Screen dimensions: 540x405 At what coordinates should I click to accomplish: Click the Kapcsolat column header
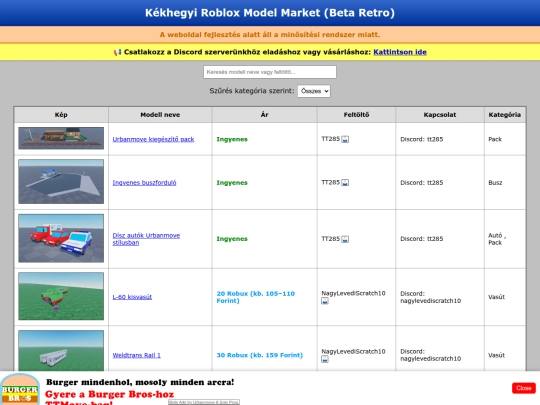click(440, 115)
